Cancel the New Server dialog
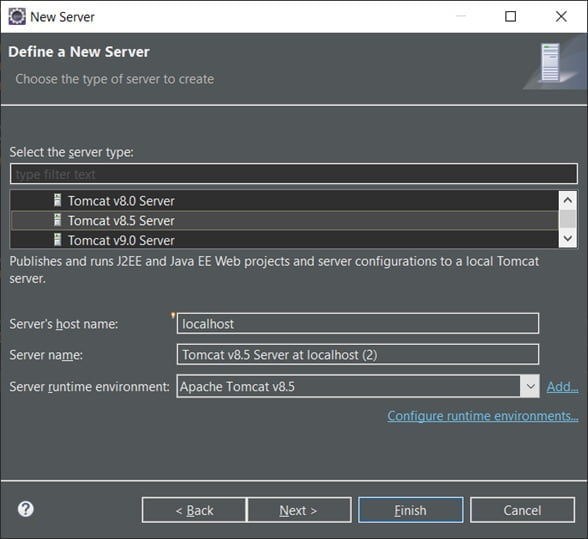This screenshot has width=588, height=539. (522, 510)
